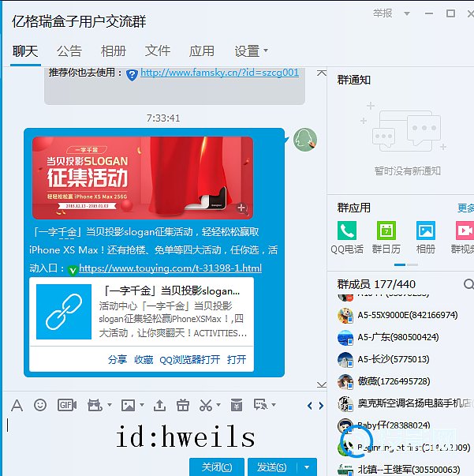
Task: Click 收藏 on the link card
Action: [x=144, y=360]
